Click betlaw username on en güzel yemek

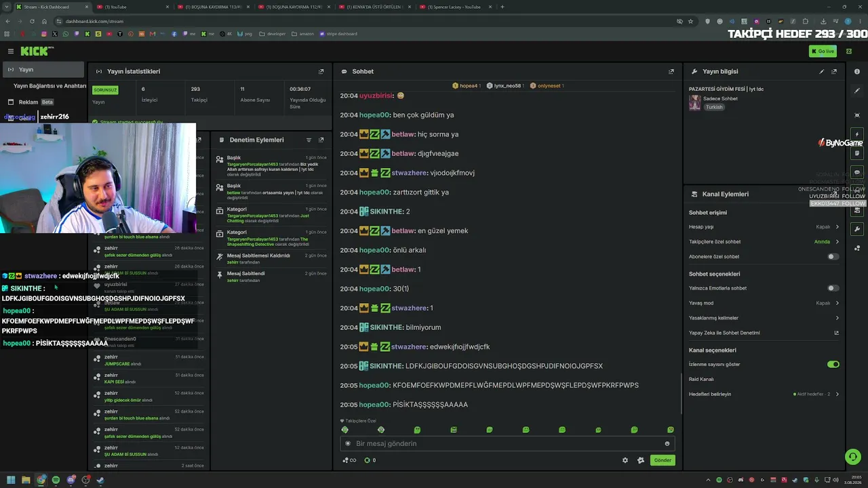click(403, 231)
